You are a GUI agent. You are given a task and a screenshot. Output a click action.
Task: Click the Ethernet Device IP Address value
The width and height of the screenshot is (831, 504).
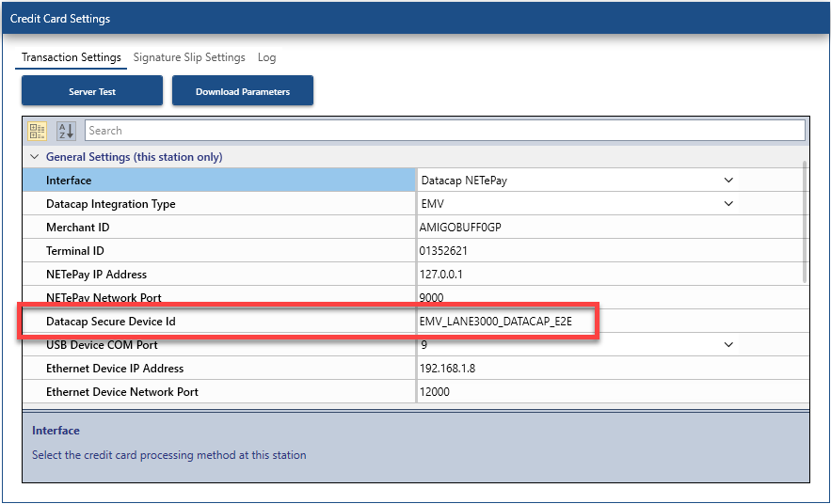(565, 369)
